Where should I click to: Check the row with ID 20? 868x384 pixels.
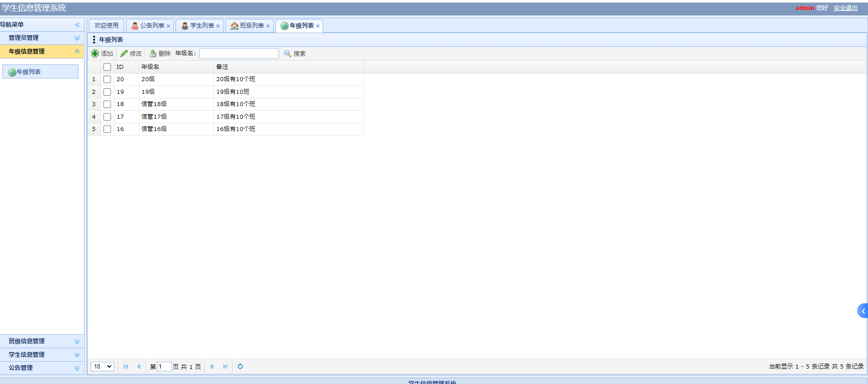point(107,79)
